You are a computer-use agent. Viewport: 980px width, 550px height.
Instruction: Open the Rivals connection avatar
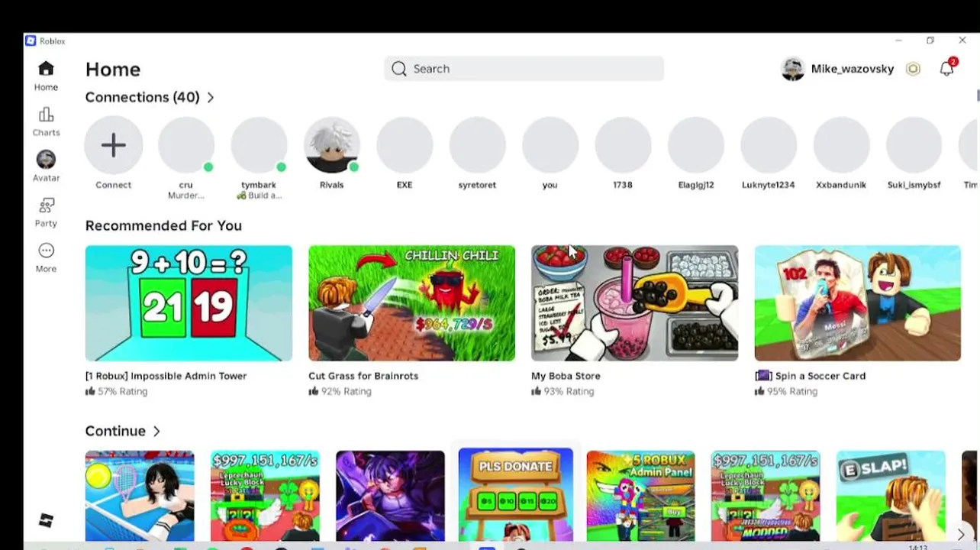pyautogui.click(x=332, y=145)
